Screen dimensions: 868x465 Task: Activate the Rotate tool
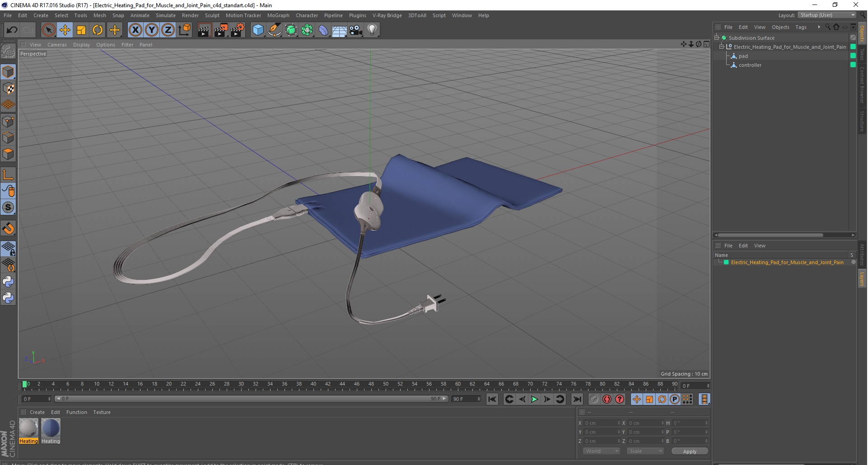98,30
